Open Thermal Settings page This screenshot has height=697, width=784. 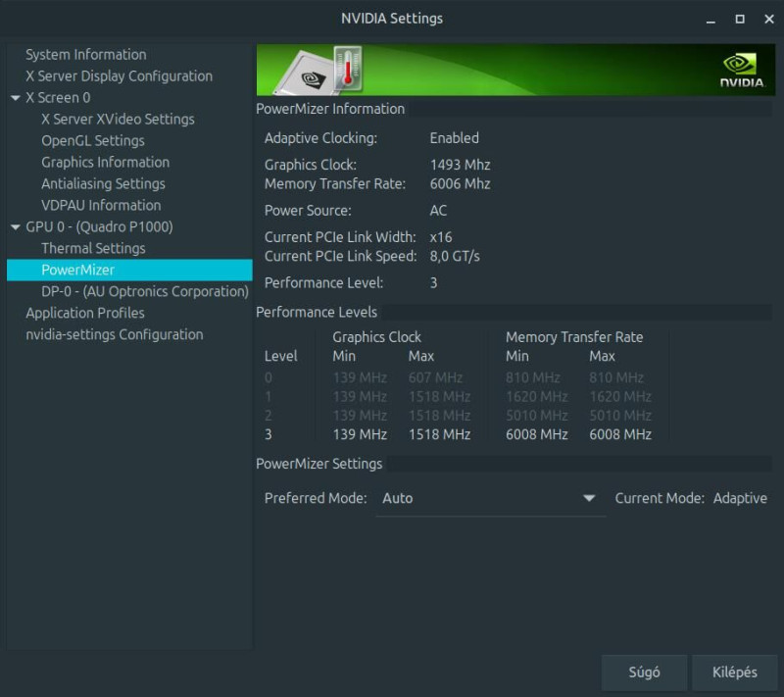click(93, 248)
